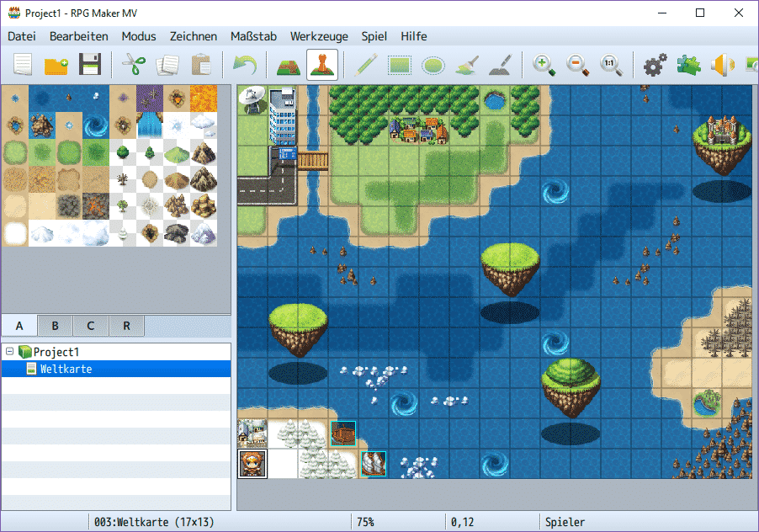Viewport: 759px width, 532px height.
Task: Open a project with the folder icon
Action: point(56,64)
